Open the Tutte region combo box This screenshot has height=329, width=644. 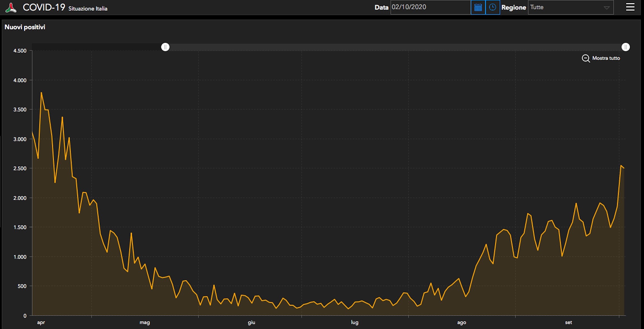pos(571,7)
